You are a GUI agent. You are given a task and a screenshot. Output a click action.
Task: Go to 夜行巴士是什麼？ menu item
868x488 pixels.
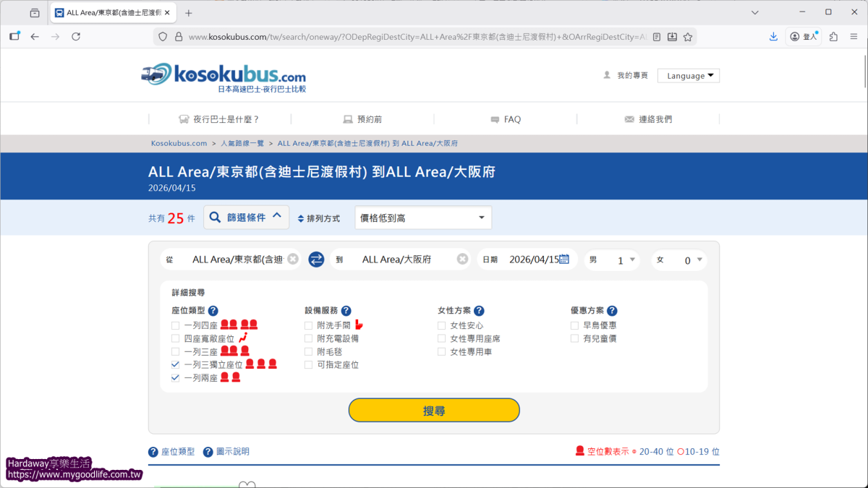click(x=219, y=119)
